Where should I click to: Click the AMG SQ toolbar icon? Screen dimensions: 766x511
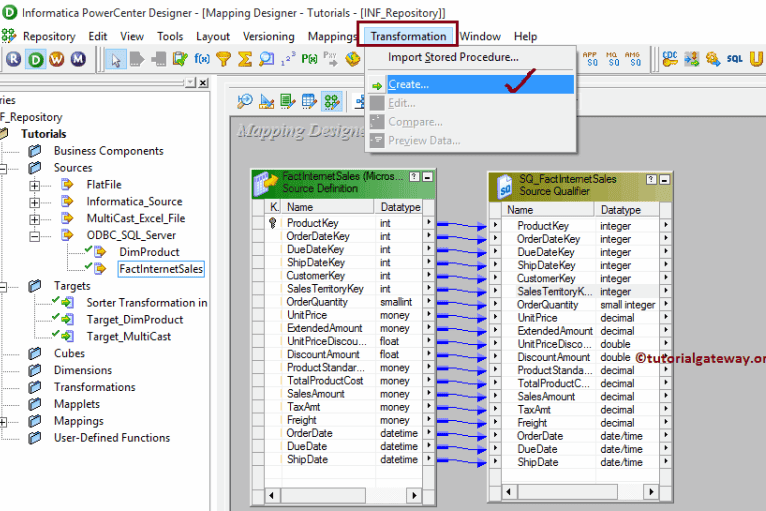634,59
